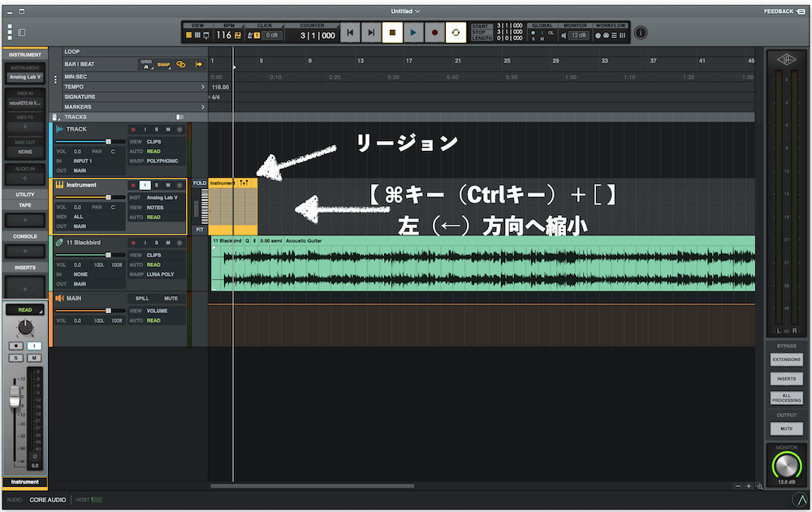Toggle SNAP in the Bar/Beat ruler
This screenshot has height=512, width=812.
pyautogui.click(x=163, y=64)
